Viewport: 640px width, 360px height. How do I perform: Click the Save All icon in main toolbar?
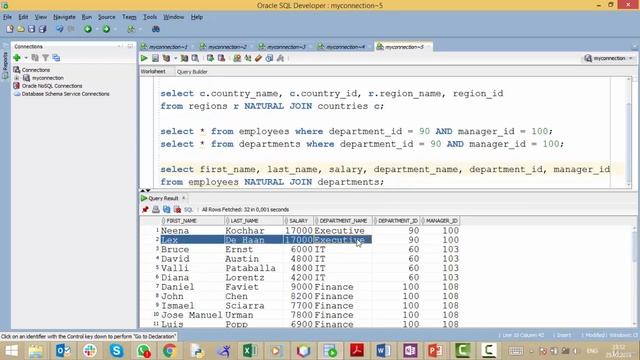point(42,29)
